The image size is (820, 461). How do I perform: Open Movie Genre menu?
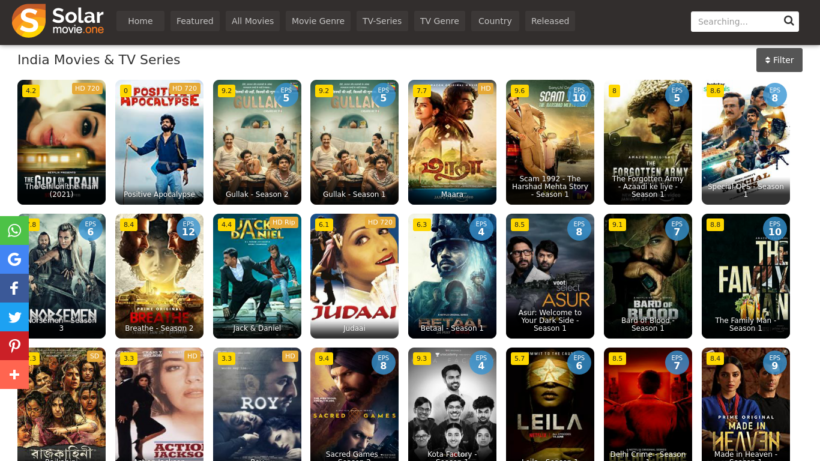(x=318, y=21)
